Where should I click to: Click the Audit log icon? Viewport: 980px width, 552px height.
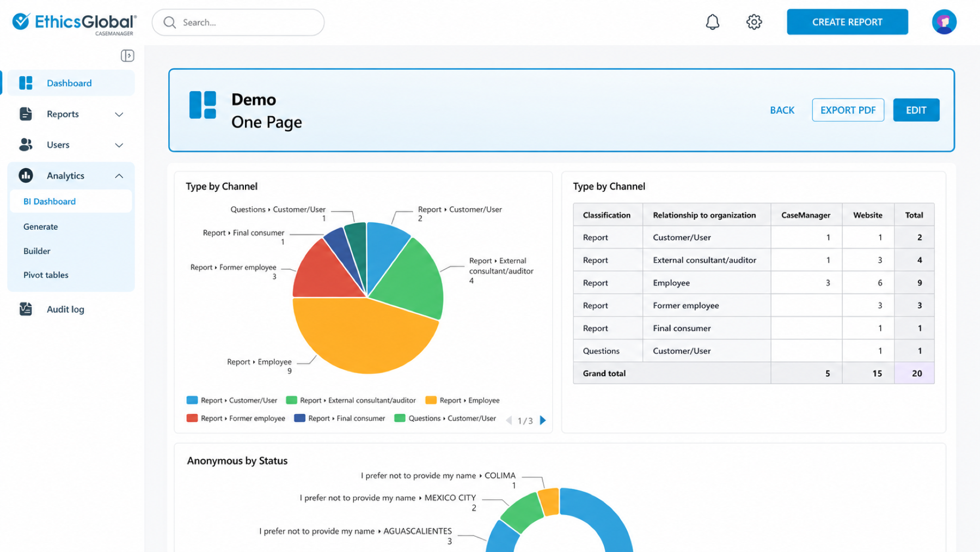(x=26, y=309)
